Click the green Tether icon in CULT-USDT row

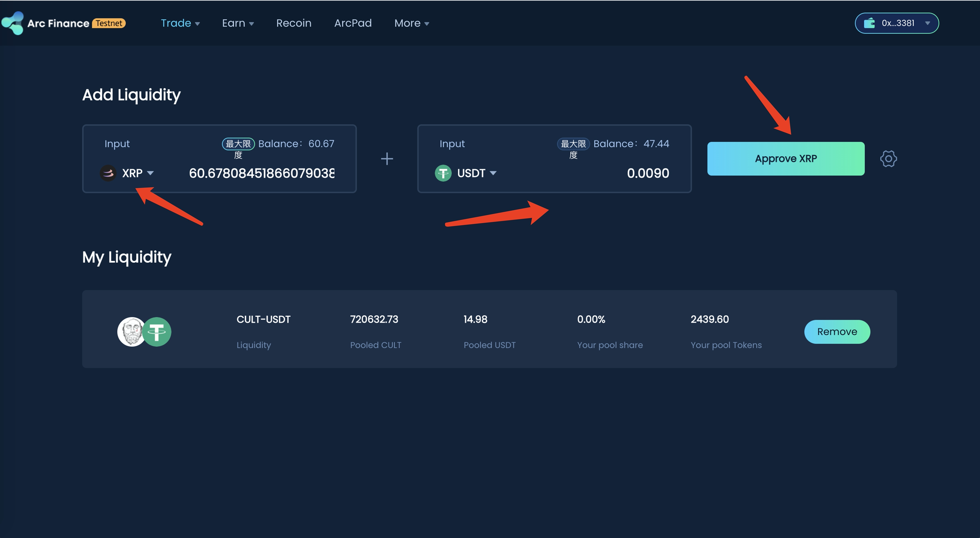157,332
